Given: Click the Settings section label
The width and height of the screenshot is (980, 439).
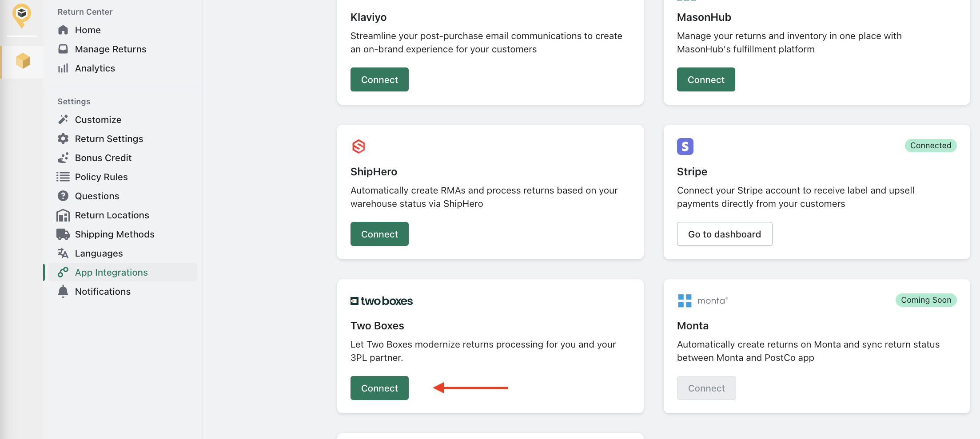Looking at the screenshot, I should (x=74, y=102).
